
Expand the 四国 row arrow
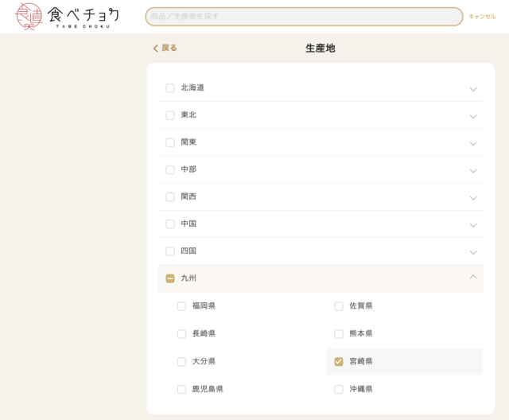473,251
